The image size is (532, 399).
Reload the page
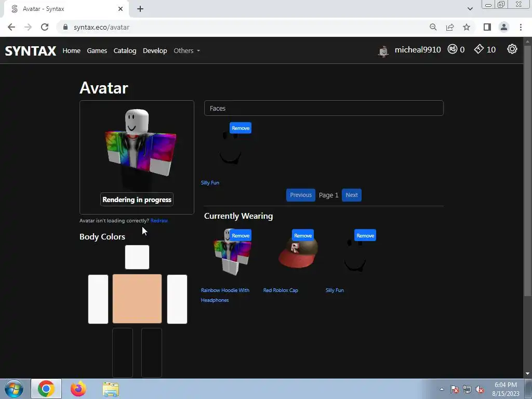[x=45, y=27]
